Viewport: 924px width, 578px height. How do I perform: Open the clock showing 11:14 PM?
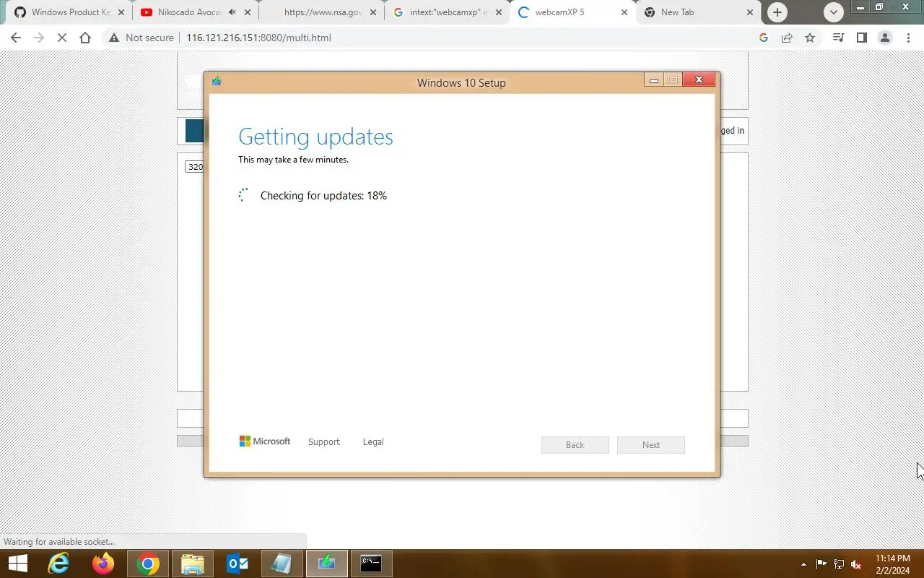893,564
